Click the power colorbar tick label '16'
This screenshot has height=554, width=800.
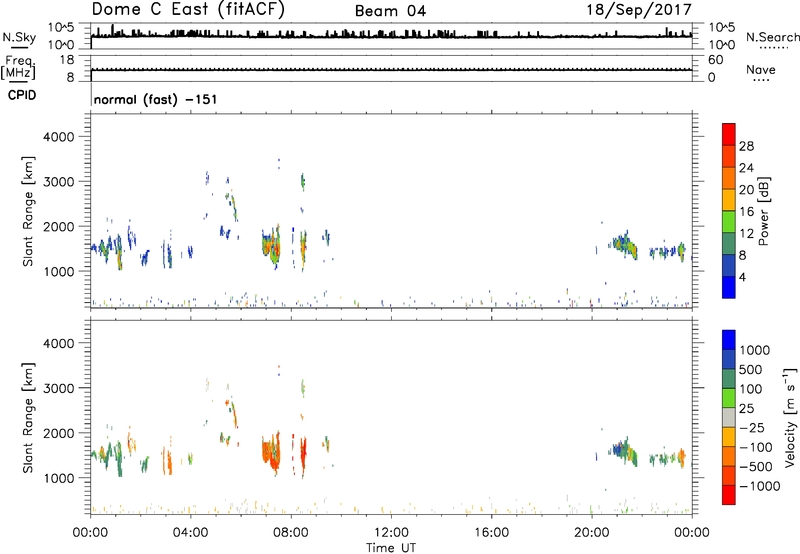(x=746, y=212)
